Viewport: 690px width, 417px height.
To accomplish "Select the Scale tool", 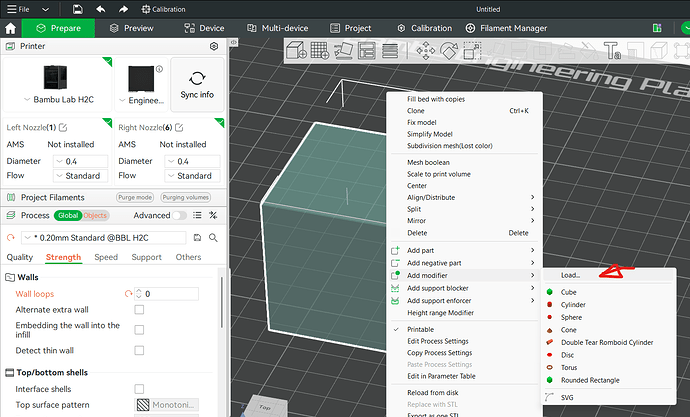I will pyautogui.click(x=472, y=51).
